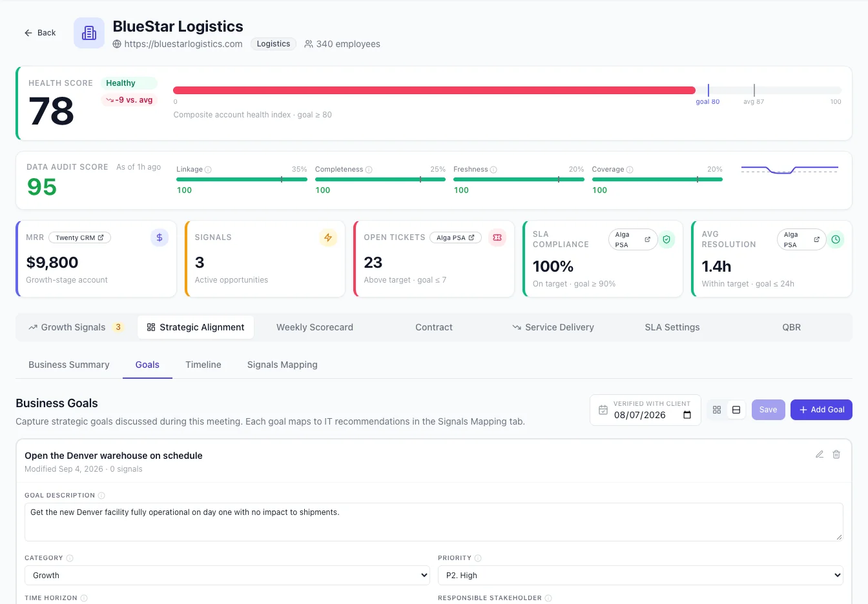Screen dimensions: 868x604
Task: Open the bluestarlogistics.com website link
Action: pos(183,44)
